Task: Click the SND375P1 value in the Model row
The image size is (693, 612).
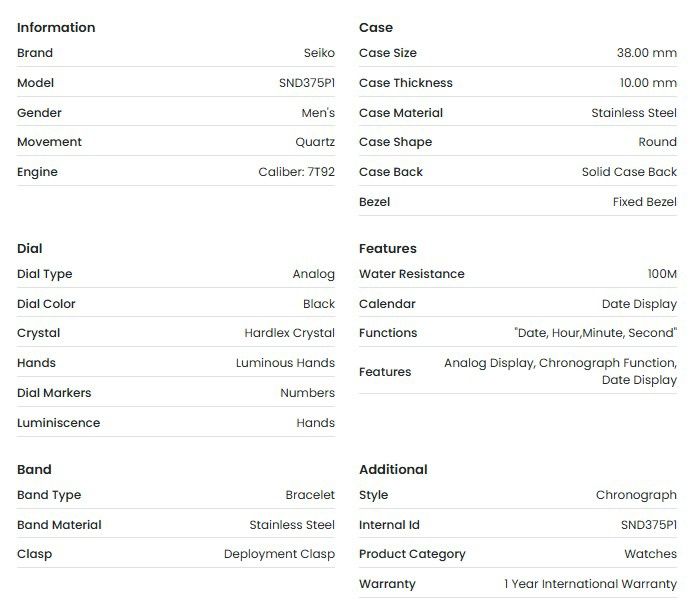Action: (x=307, y=83)
